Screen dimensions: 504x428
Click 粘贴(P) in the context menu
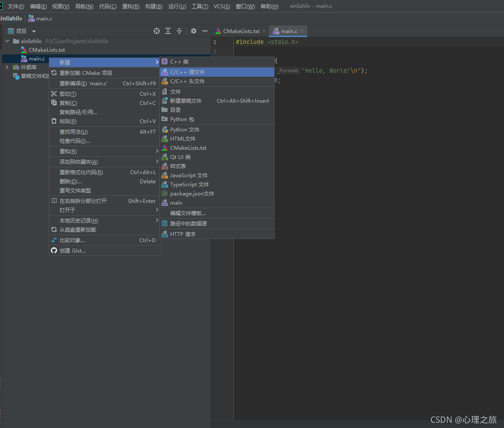coord(104,121)
